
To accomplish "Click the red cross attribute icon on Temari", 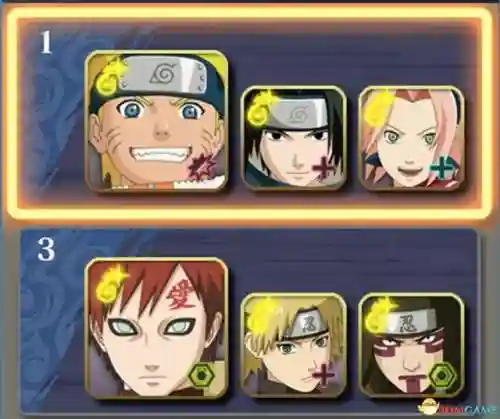I will click(x=323, y=375).
